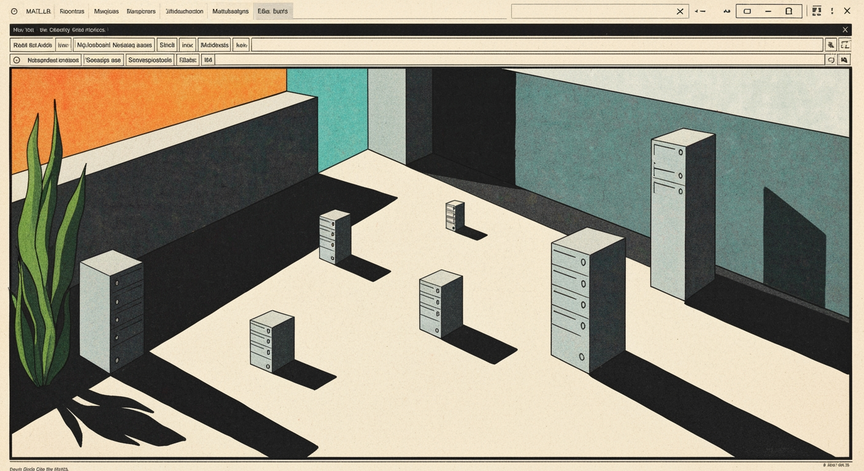Screen dimensions: 864x471
Task: Click the Mdidexsts toolbar button
Action: (x=214, y=45)
